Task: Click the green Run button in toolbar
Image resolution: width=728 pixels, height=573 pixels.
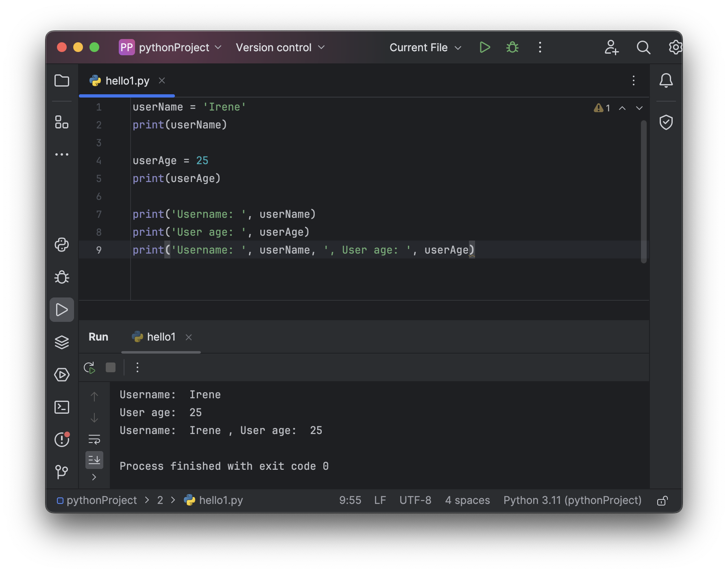Action: point(484,48)
